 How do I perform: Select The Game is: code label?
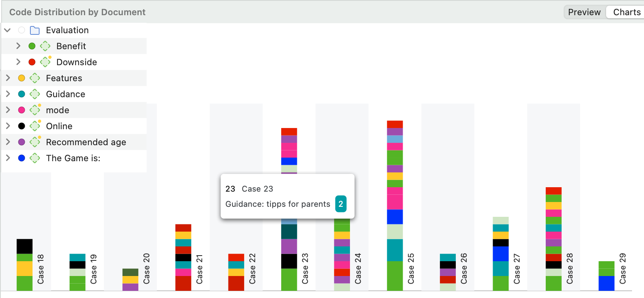point(73,158)
